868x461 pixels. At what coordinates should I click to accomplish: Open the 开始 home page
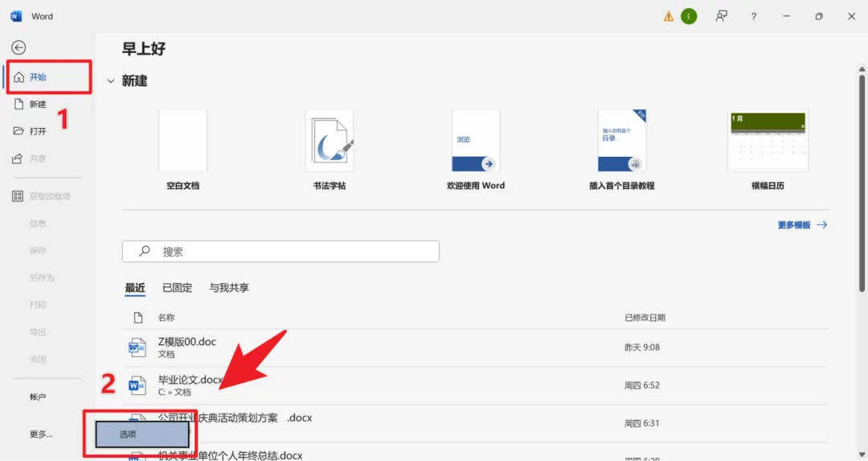click(49, 77)
